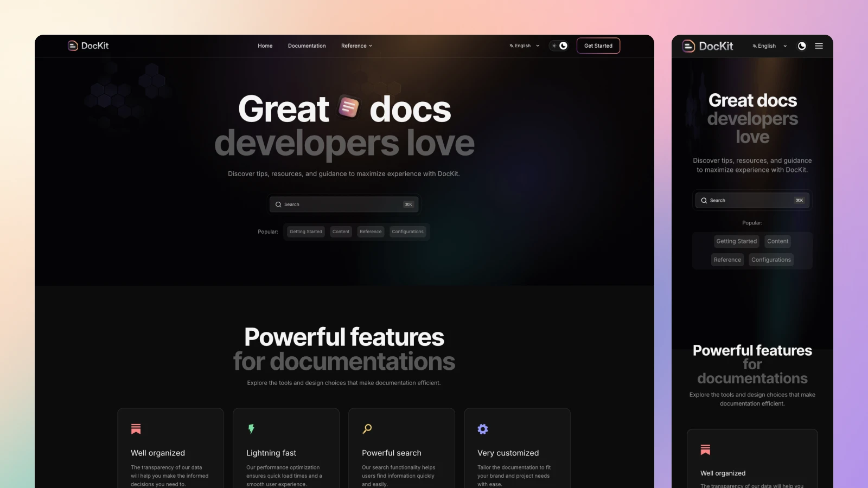Choose the Configurations tag in mobile view
868x488 pixels.
pos(771,260)
